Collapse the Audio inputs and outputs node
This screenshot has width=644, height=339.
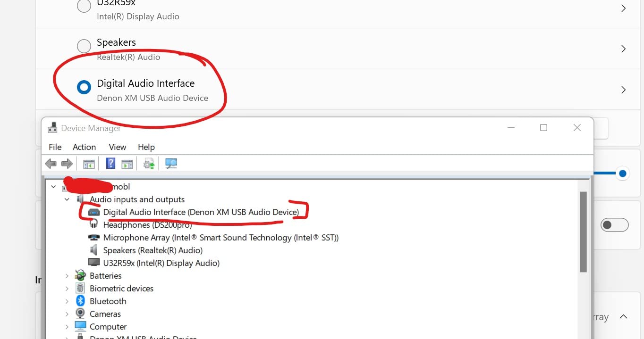67,199
